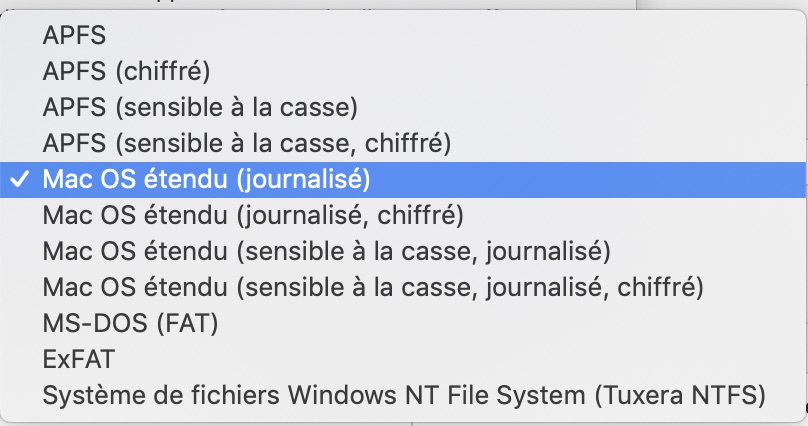Switch format to encrypted APFS
This screenshot has width=808, height=426.
[127, 71]
